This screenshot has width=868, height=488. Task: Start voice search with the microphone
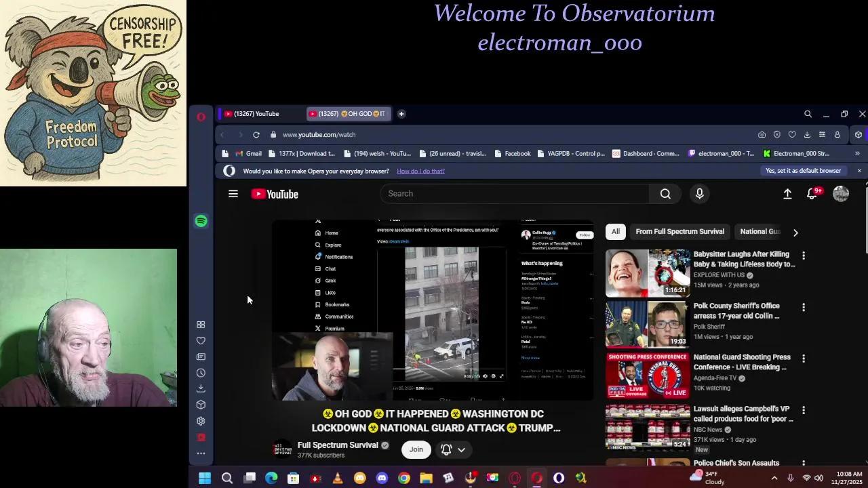point(700,194)
